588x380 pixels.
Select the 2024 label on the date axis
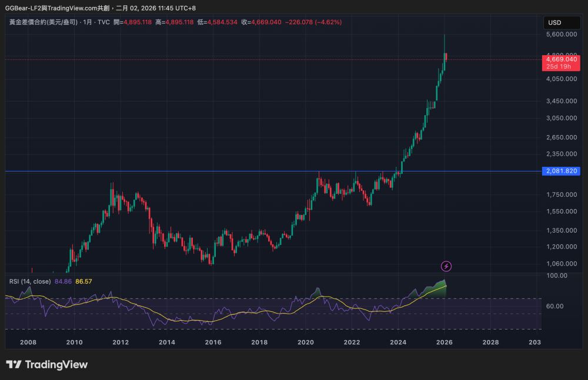coord(399,342)
